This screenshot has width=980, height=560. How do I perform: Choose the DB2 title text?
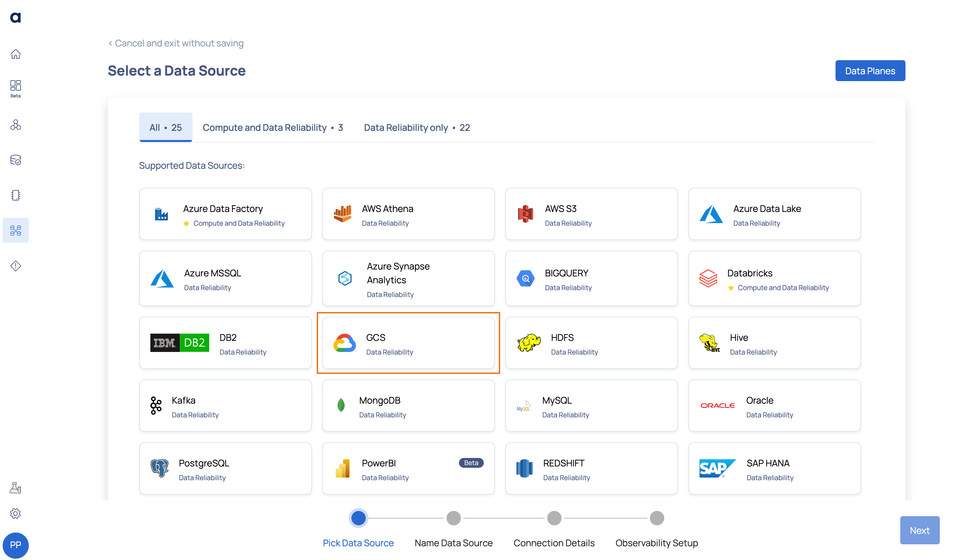click(228, 337)
